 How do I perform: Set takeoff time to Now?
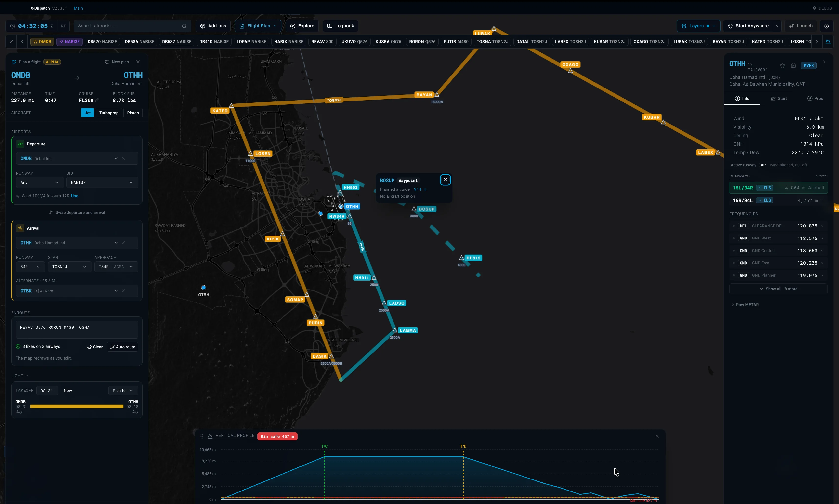(68, 391)
